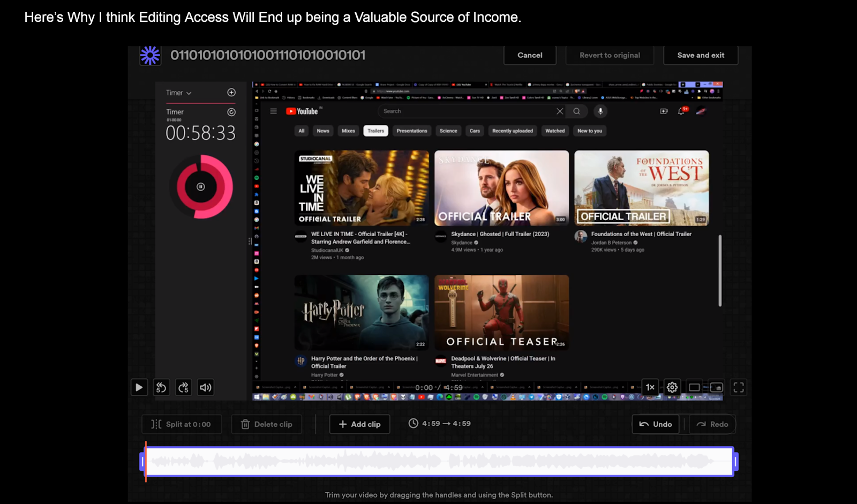Viewport: 857px width, 504px height.
Task: Split the clip at 0:00
Action: [x=181, y=424]
